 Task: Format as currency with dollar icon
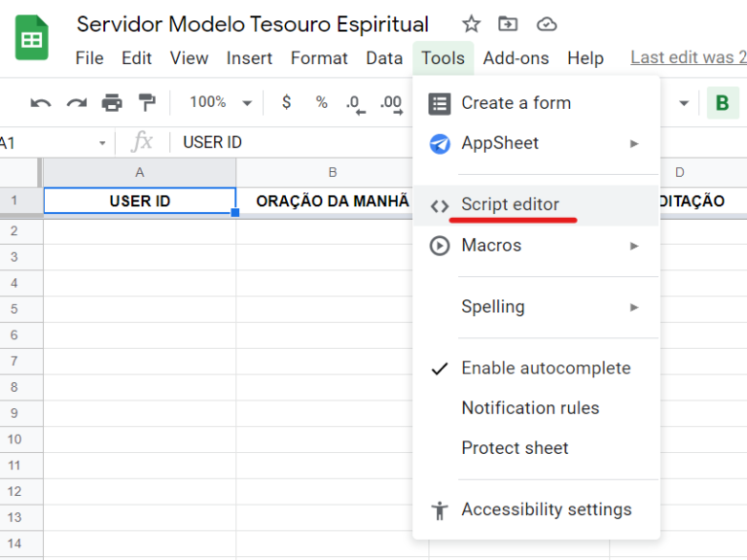pyautogui.click(x=286, y=102)
